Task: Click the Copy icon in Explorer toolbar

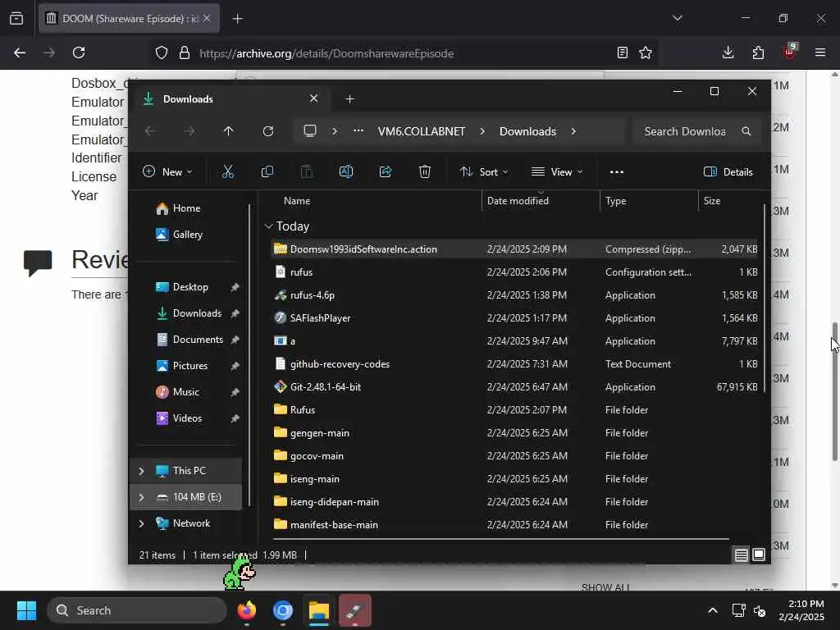Action: point(267,171)
